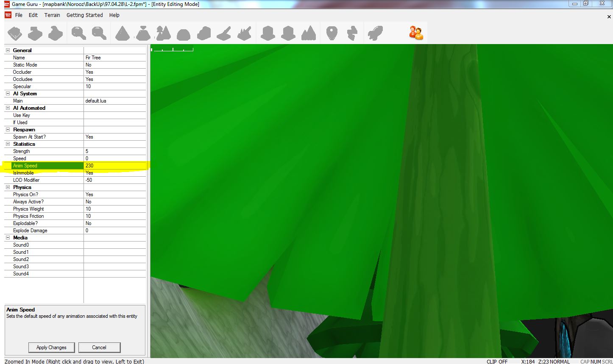This screenshot has height=364, width=613.
Task: Open the Terrain menu
Action: pyautogui.click(x=52, y=15)
